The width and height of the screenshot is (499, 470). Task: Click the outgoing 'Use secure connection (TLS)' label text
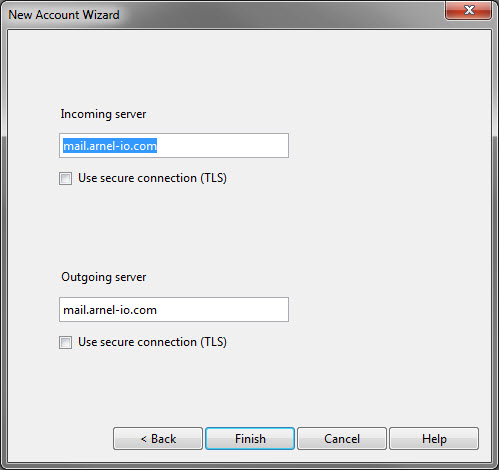(152, 342)
